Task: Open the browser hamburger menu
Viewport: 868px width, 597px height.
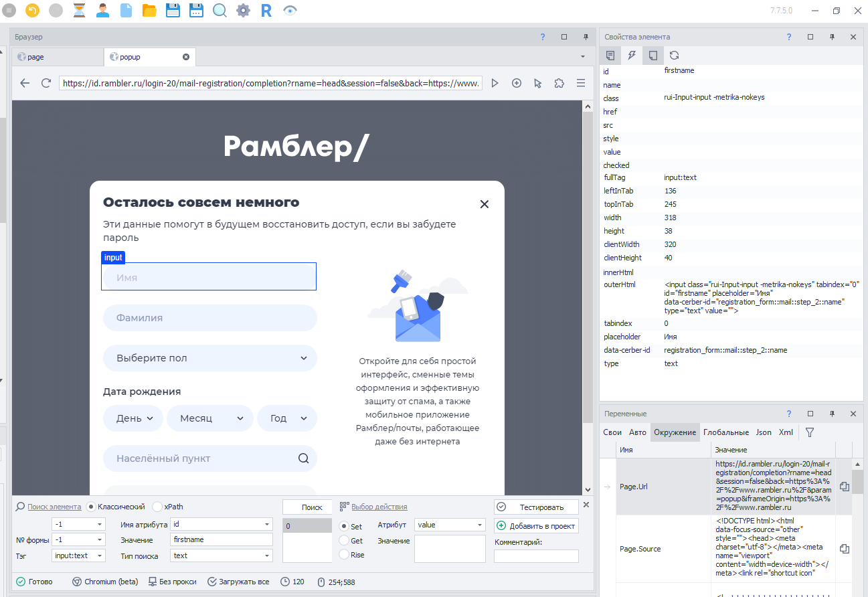Action: (581, 83)
